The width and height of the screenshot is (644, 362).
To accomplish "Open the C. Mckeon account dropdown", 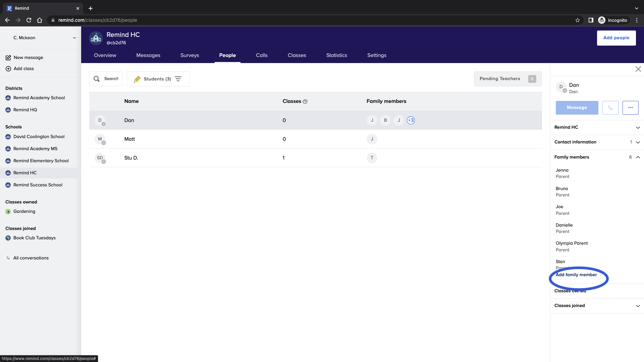I will pos(74,38).
